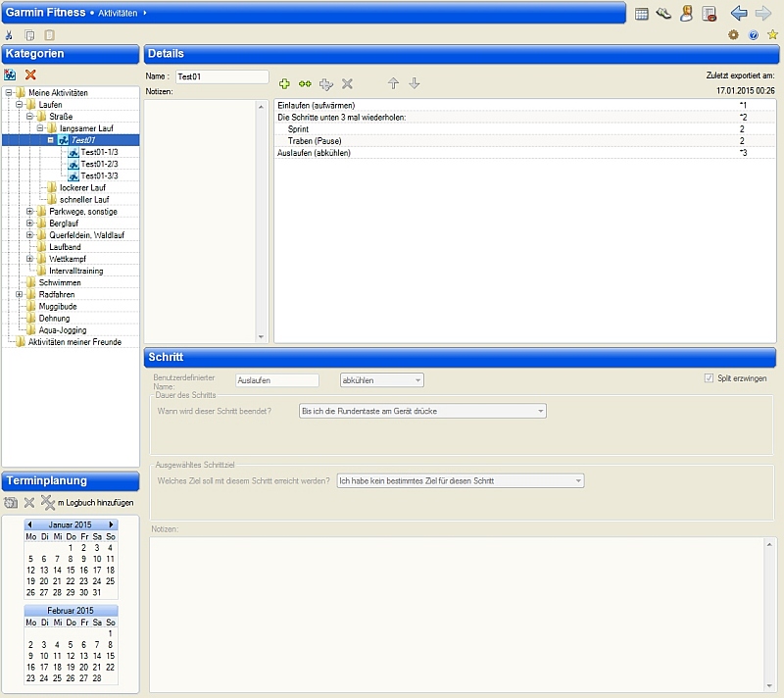This screenshot has width=784, height=698.
Task: Go to next month in Januar calendar
Action: click(x=112, y=525)
